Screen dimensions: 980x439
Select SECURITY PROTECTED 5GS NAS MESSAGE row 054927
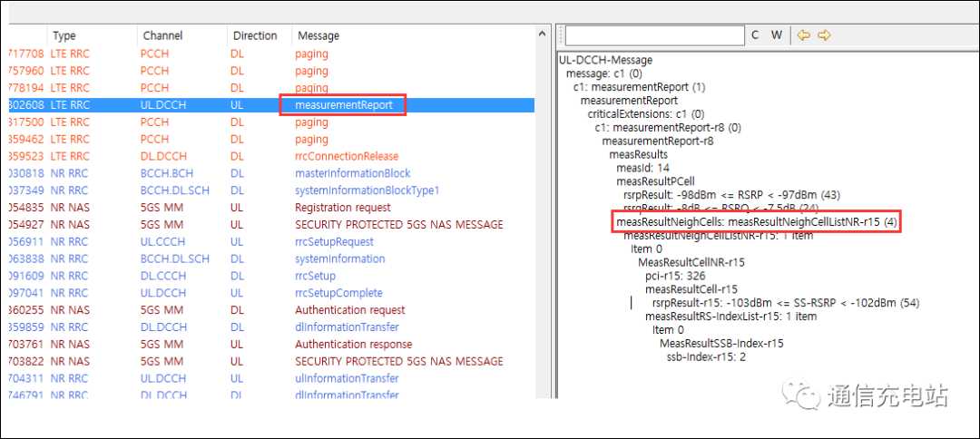271,224
